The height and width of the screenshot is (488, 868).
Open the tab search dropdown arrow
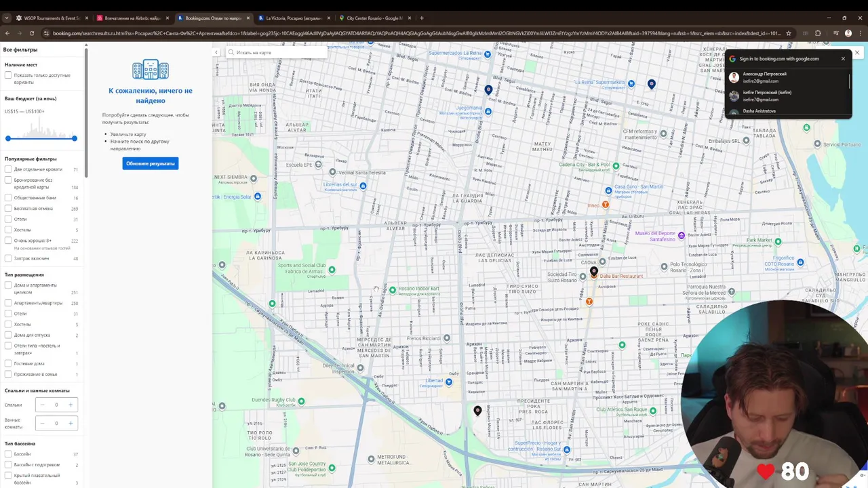pyautogui.click(x=7, y=18)
